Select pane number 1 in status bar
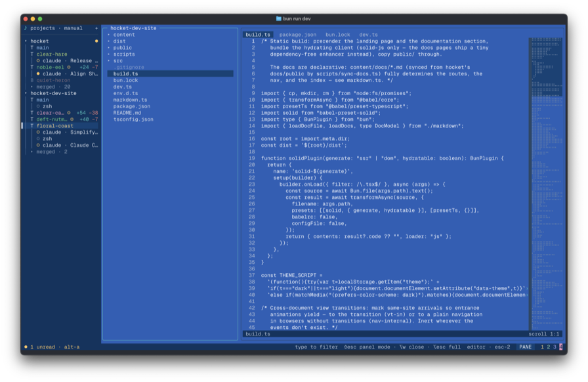 coord(542,347)
